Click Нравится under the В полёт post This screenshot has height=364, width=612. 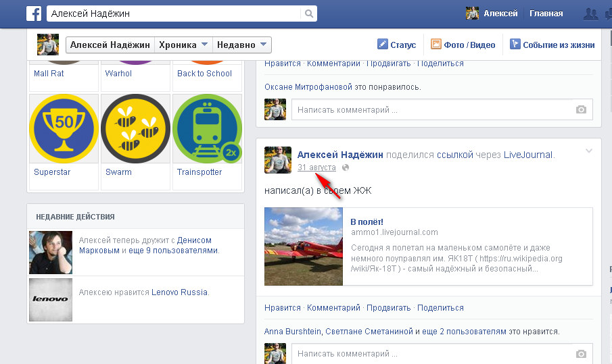pos(283,308)
